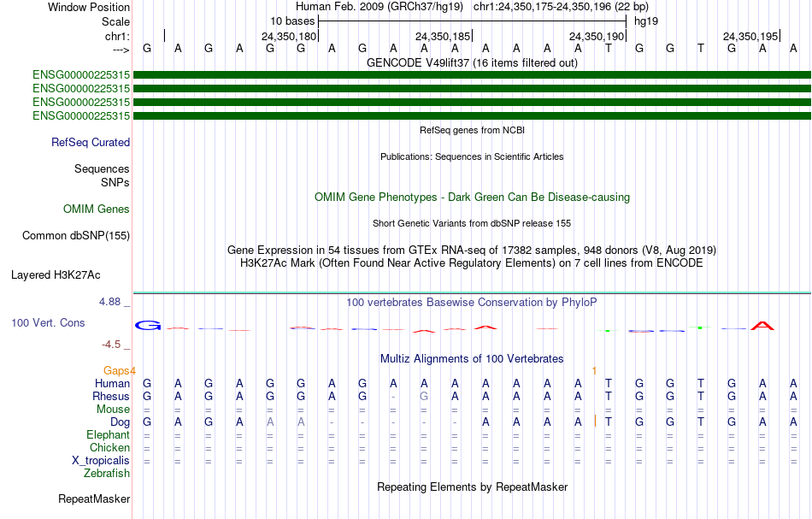The image size is (812, 519).
Task: Click 100 vertebrates Basewise Conservation by PhyloP title
Action: pyautogui.click(x=472, y=303)
